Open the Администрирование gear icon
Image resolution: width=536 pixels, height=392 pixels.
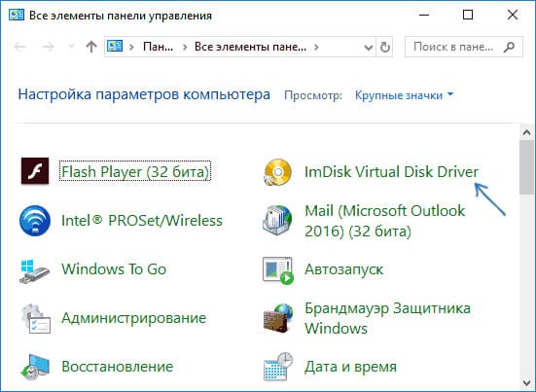[36, 318]
